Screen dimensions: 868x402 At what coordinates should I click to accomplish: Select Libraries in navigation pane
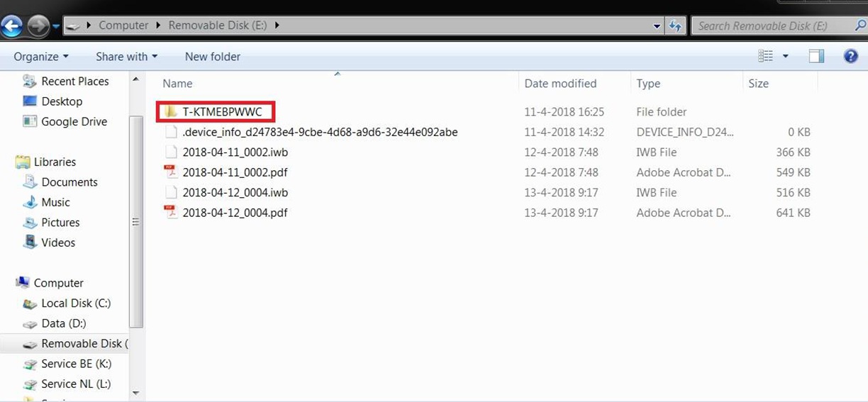click(x=55, y=162)
